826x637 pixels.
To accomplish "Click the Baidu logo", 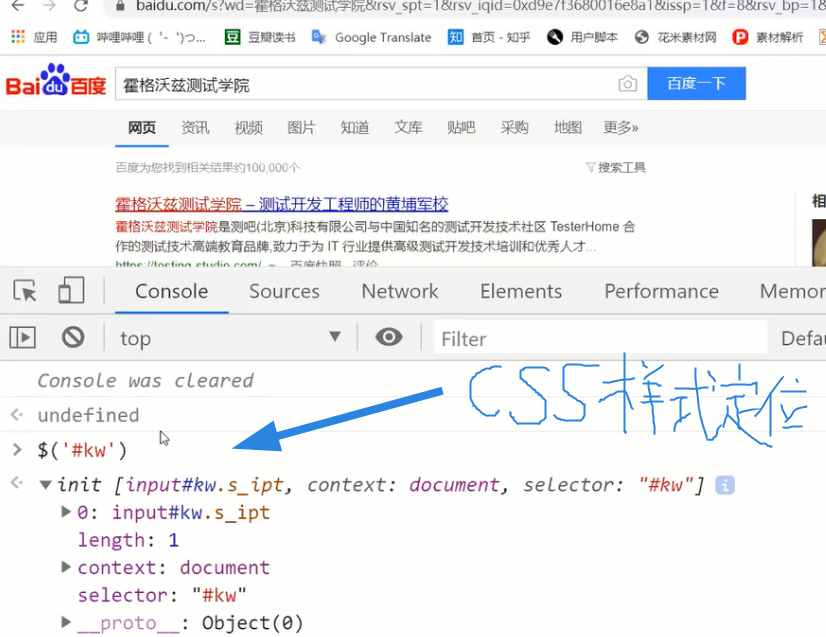I will tap(56, 81).
